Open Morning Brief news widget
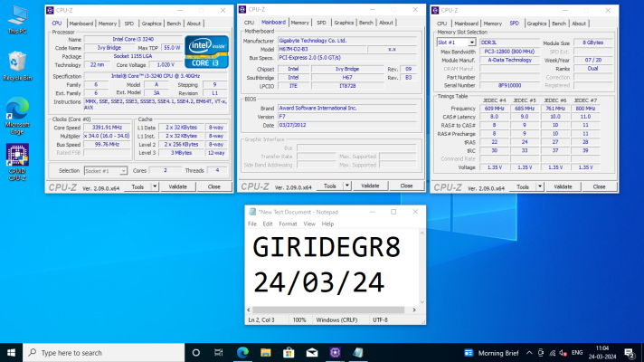The height and width of the screenshot is (362, 644). [x=491, y=353]
